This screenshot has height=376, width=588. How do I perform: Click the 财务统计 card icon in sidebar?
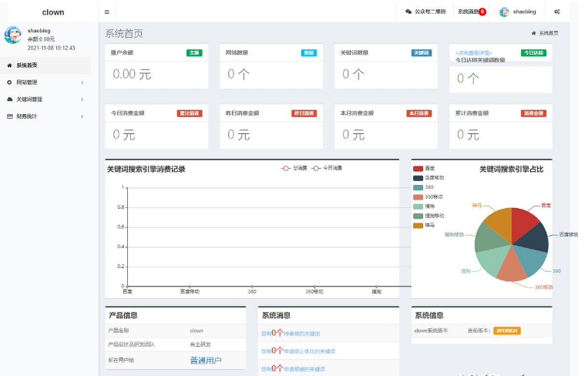9,116
